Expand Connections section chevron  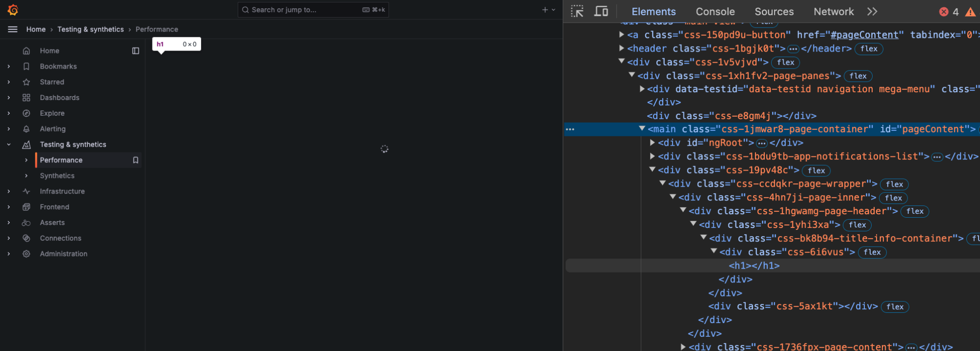click(x=9, y=239)
